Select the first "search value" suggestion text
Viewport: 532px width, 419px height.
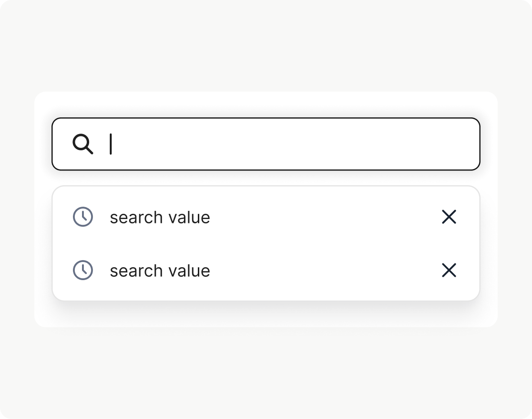tap(160, 218)
